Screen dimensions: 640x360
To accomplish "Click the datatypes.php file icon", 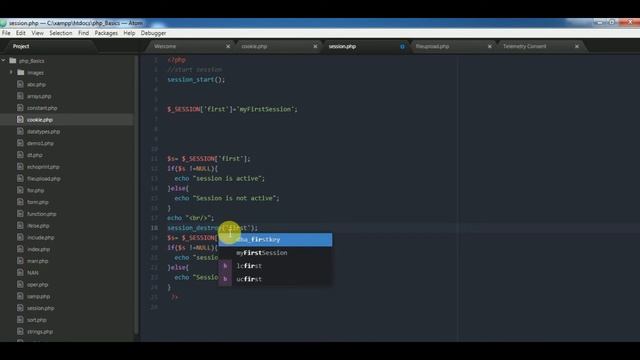I will pos(20,131).
